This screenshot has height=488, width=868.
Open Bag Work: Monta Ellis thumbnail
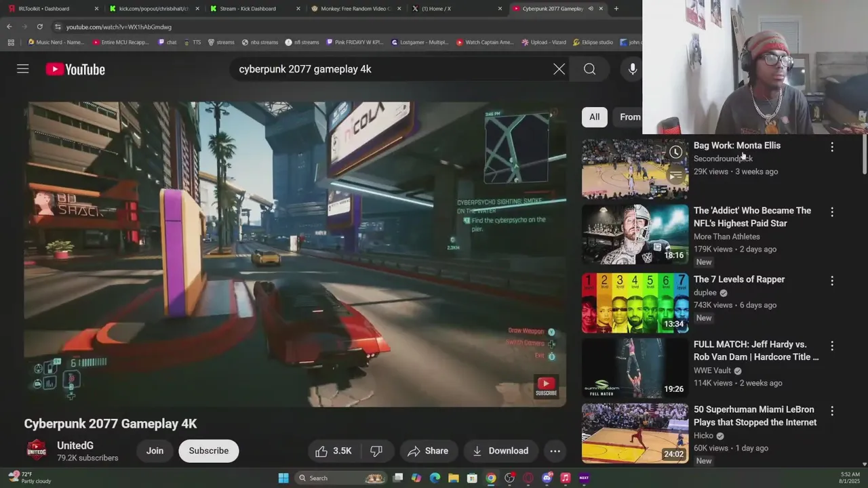[635, 169]
